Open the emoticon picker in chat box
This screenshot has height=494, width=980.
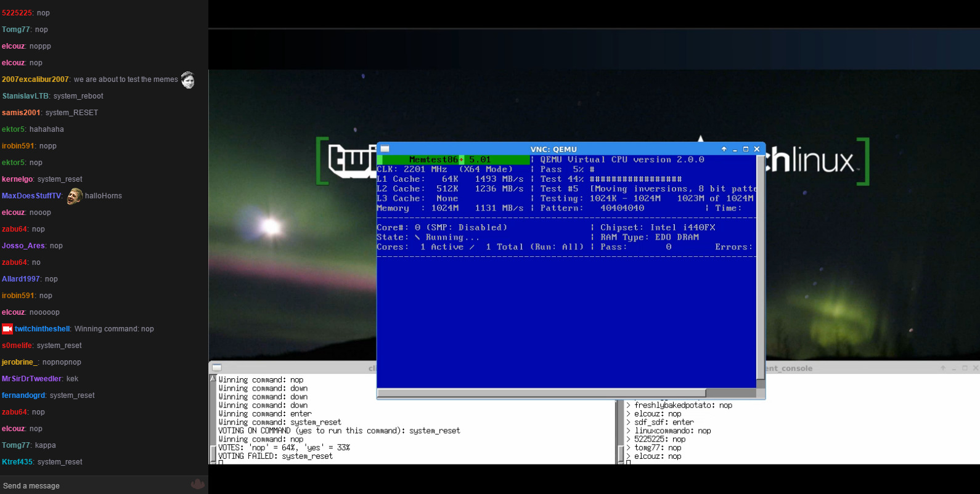pos(197,484)
